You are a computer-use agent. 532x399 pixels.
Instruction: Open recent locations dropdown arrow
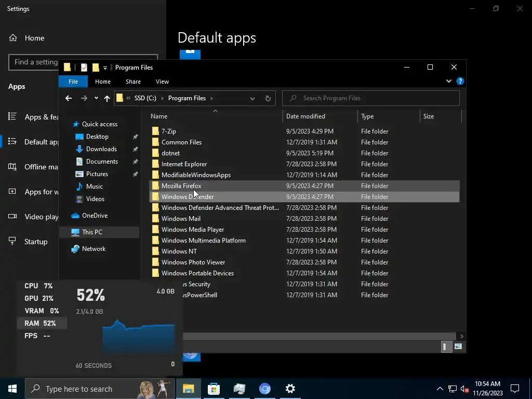point(96,98)
